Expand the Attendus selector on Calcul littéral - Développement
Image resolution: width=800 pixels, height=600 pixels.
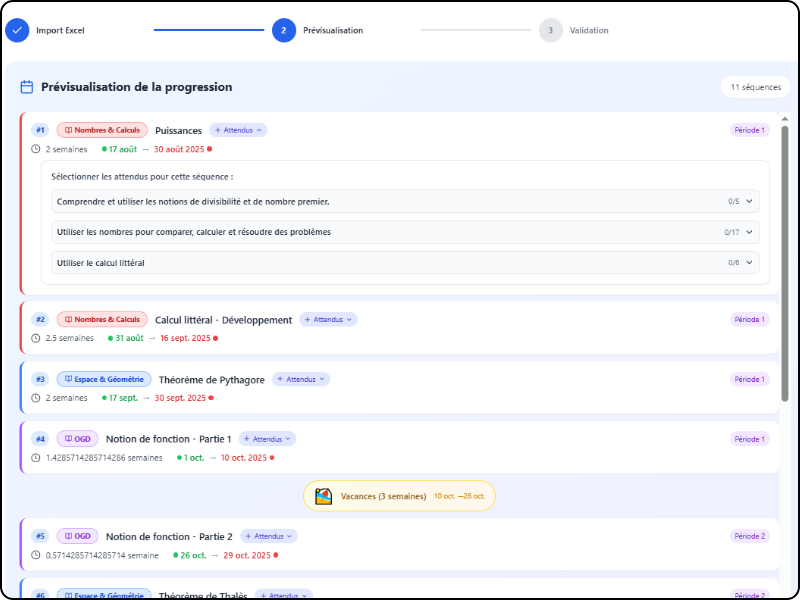(330, 319)
